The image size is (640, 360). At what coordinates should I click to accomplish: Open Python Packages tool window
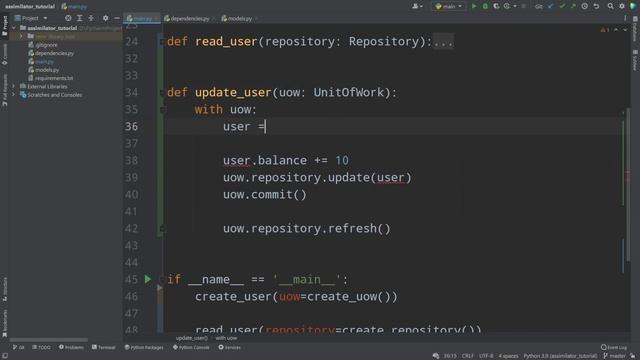[144, 347]
